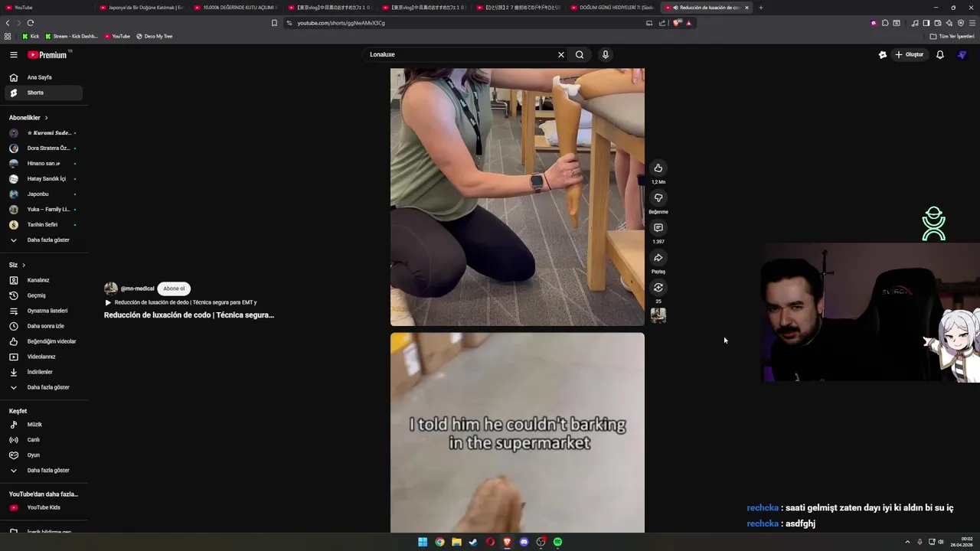The width and height of the screenshot is (980, 551).
Task: Click the Oluştur create button
Action: click(x=910, y=54)
